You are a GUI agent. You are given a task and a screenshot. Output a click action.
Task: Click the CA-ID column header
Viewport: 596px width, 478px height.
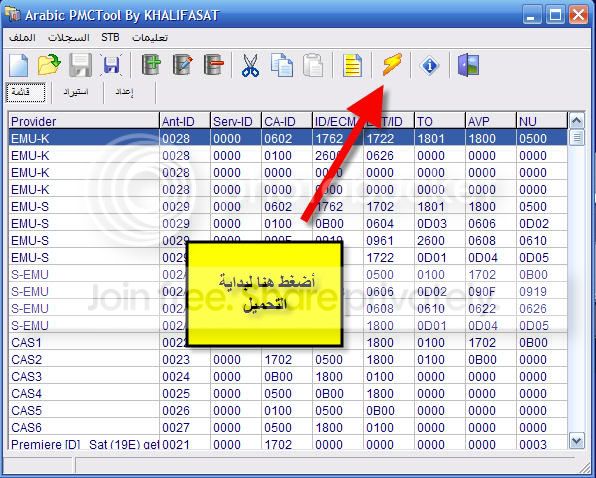(287, 121)
